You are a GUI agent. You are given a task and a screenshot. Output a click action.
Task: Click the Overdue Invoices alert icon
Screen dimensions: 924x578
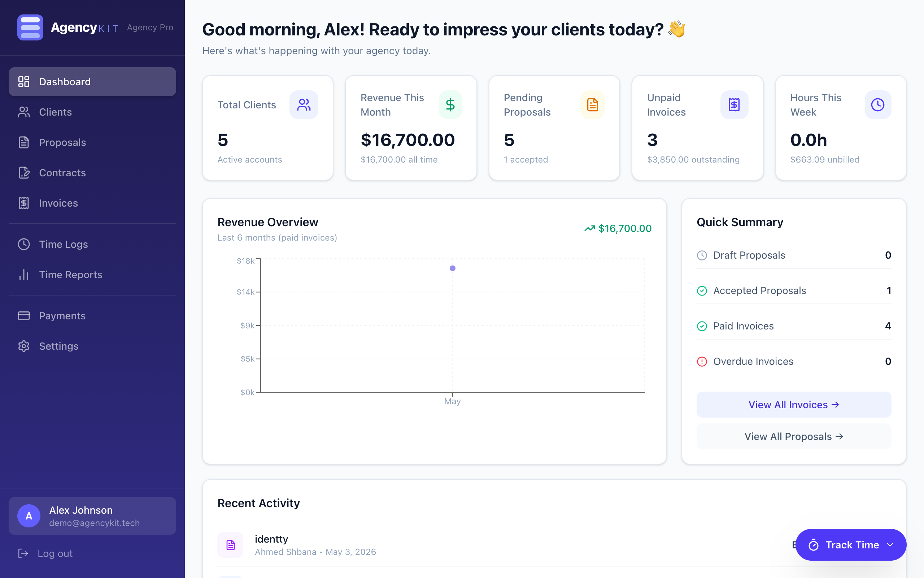click(702, 362)
